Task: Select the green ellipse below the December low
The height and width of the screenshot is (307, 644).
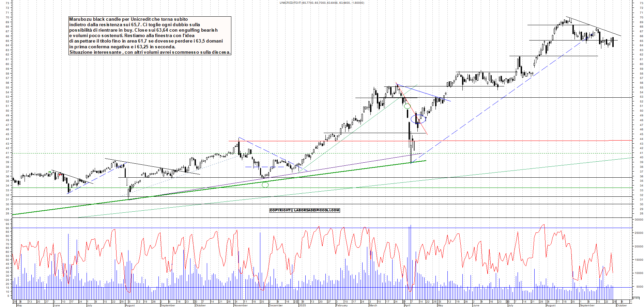Action: click(265, 185)
